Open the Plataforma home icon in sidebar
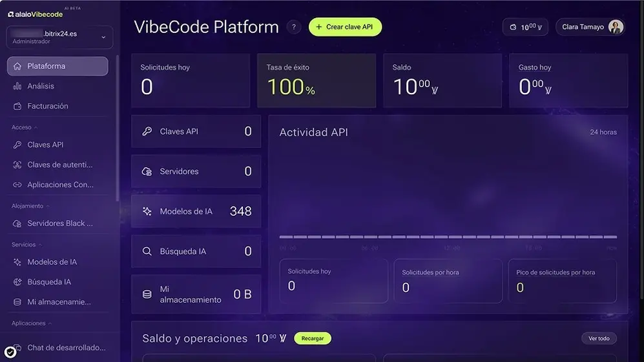The image size is (644, 362). click(17, 66)
